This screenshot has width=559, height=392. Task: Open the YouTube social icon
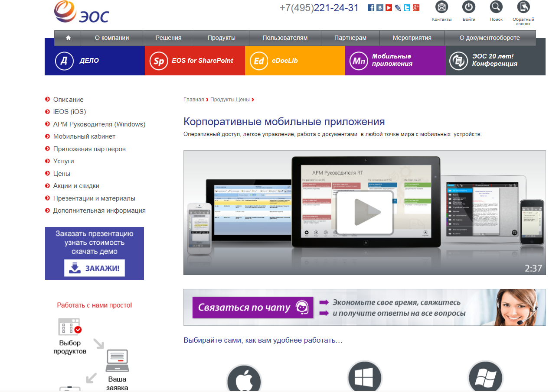click(389, 7)
